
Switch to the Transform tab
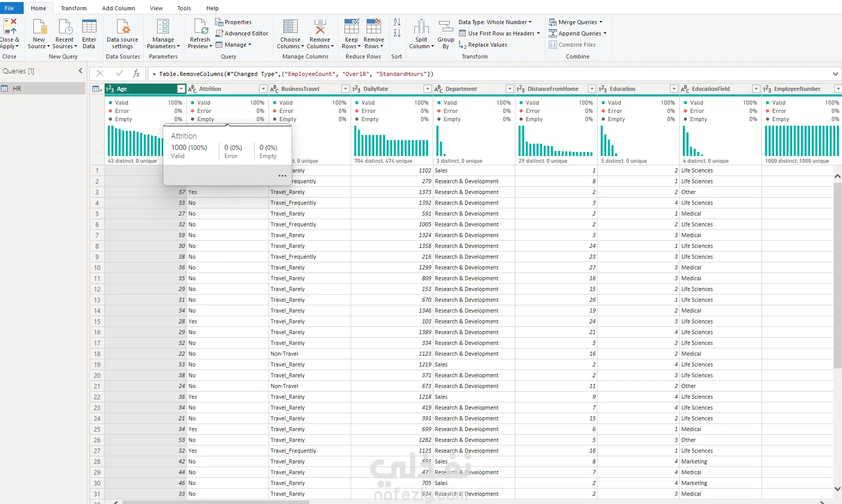(74, 8)
